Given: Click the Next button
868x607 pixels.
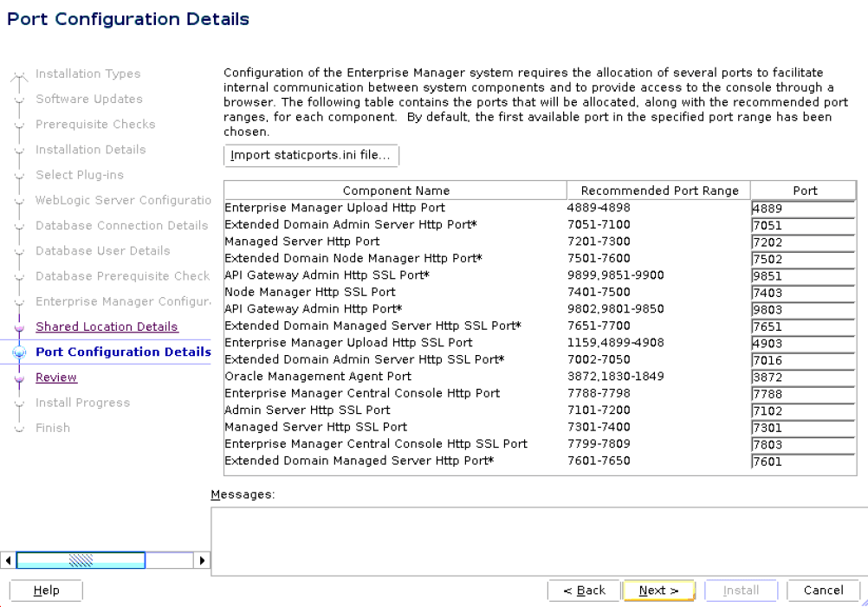Looking at the screenshot, I should pos(659,590).
